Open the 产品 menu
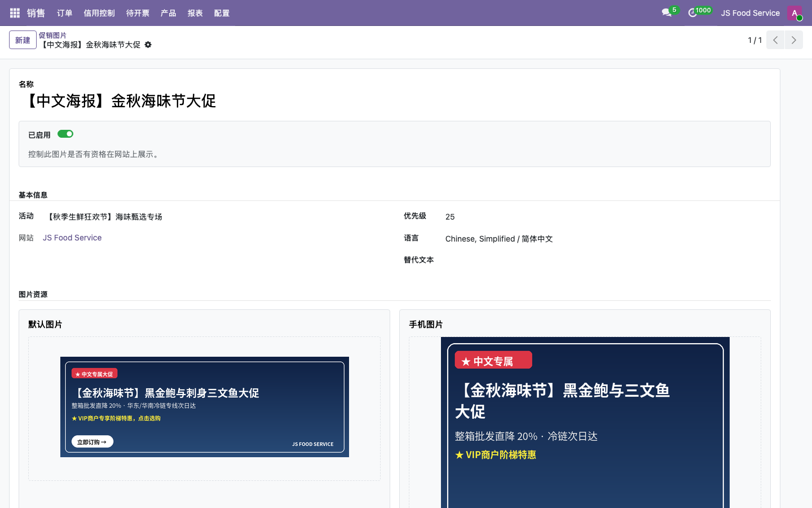The width and height of the screenshot is (812, 508). click(168, 12)
